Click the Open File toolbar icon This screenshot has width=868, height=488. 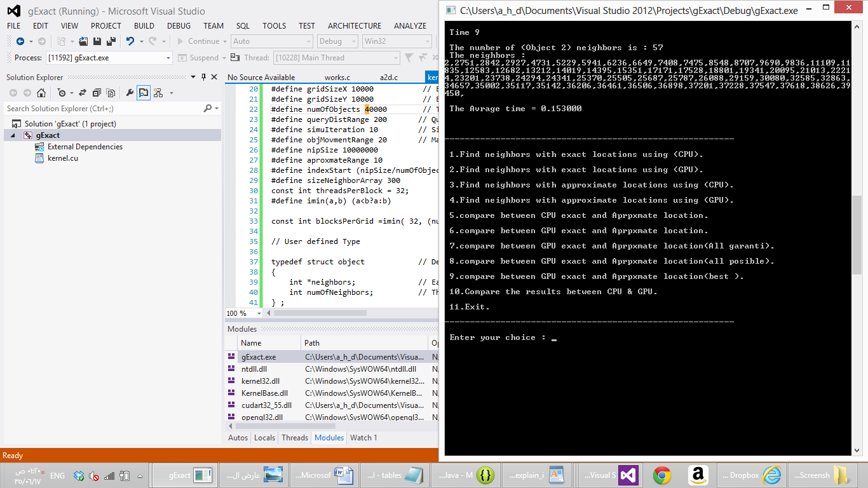pyautogui.click(x=85, y=41)
